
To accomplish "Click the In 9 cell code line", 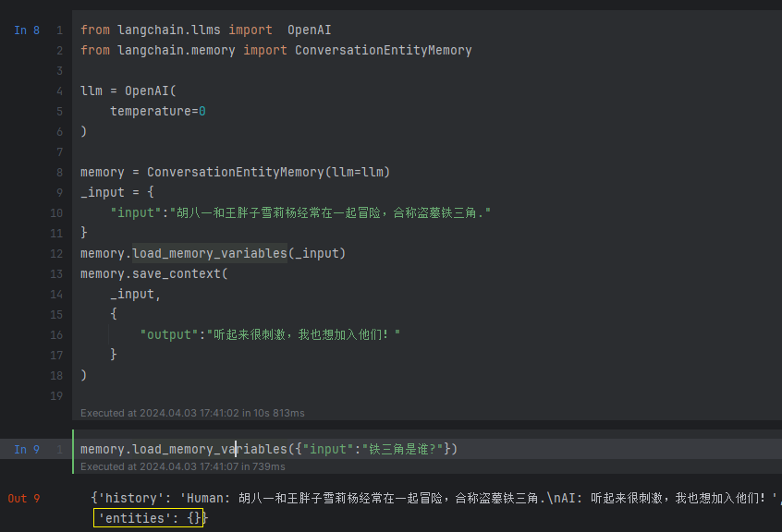I will click(x=269, y=449).
